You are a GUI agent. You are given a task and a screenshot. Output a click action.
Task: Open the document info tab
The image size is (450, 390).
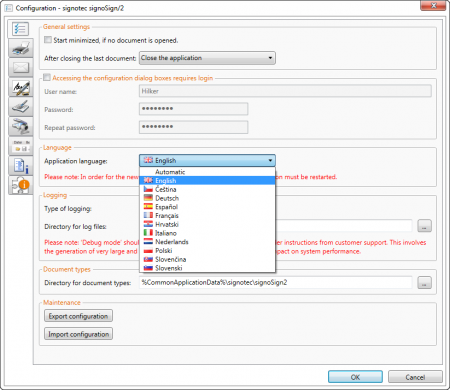point(21,166)
